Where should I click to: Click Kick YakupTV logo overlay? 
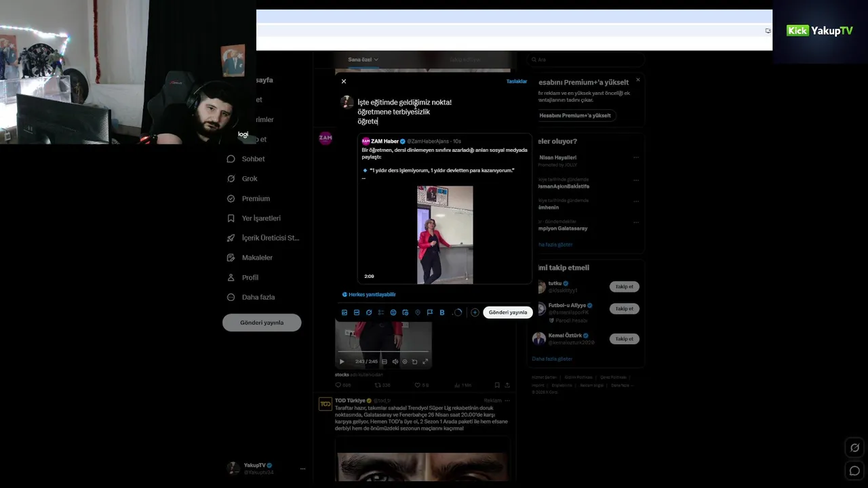coord(819,30)
